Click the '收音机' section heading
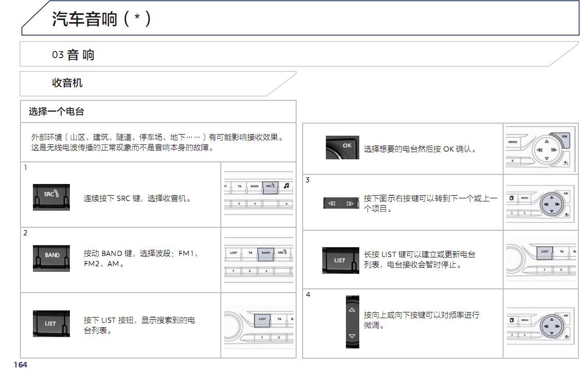This screenshot has height=369, width=588. click(67, 83)
